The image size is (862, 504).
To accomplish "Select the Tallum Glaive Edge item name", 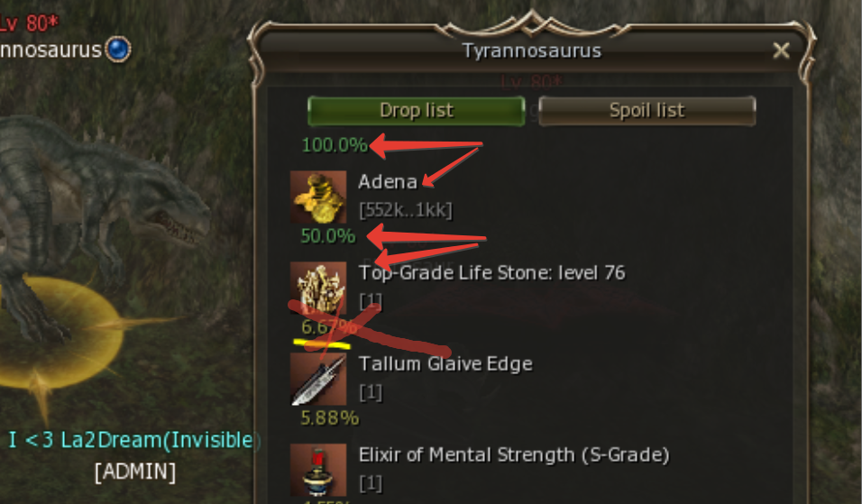I will tap(445, 364).
